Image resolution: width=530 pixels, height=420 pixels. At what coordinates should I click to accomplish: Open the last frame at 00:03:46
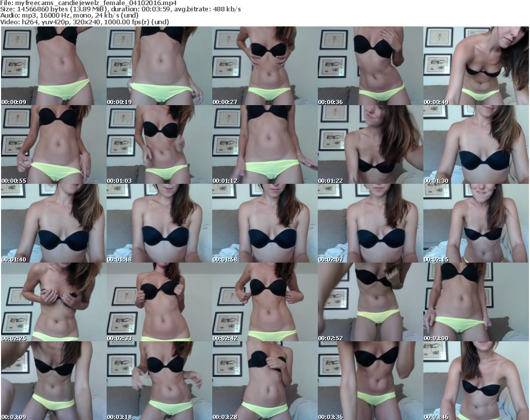pos(476,381)
